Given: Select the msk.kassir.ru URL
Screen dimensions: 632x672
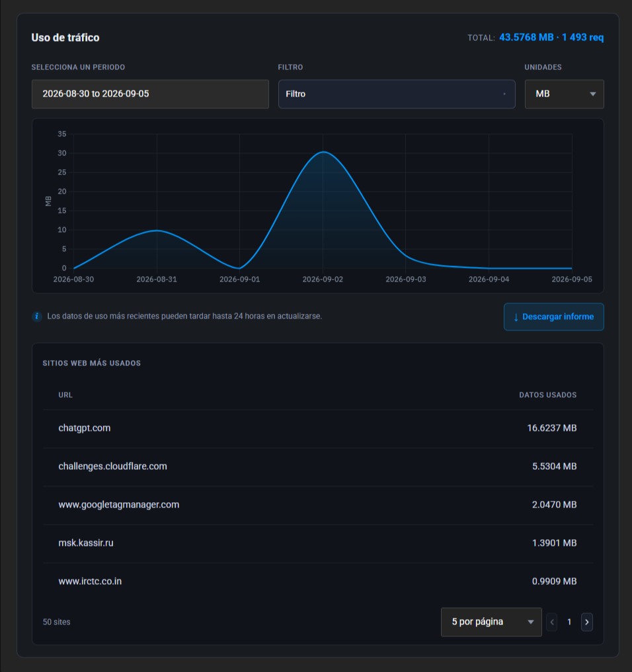Looking at the screenshot, I should click(x=86, y=543).
